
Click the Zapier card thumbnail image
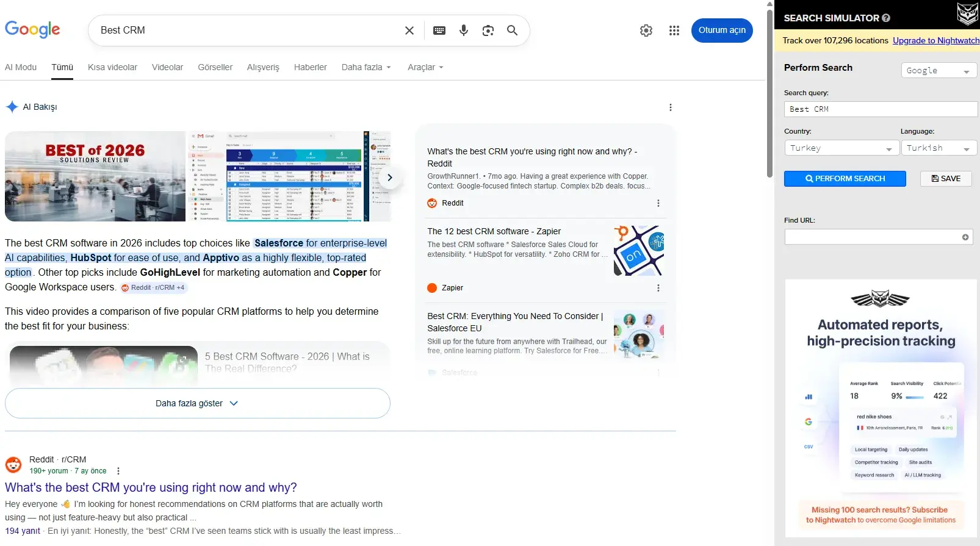[x=639, y=251]
